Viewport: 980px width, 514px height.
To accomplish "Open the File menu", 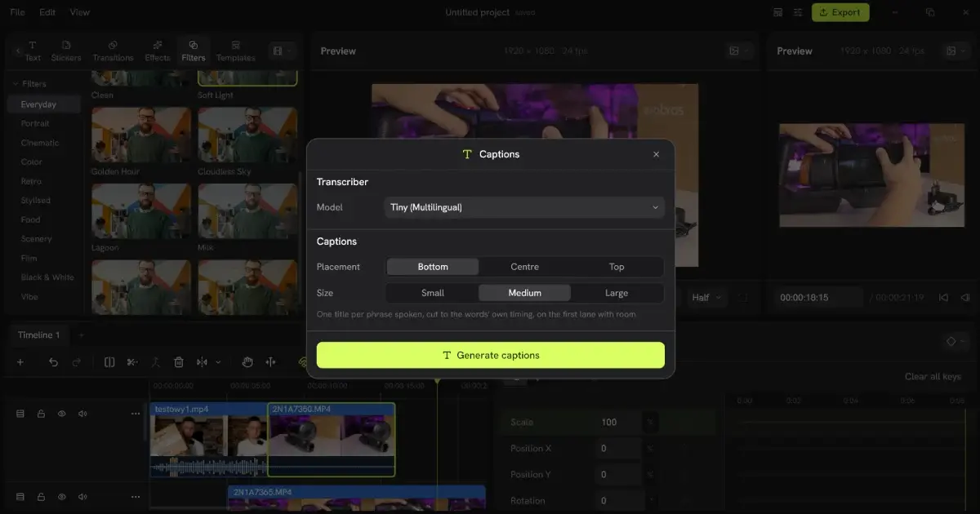I will (x=17, y=12).
